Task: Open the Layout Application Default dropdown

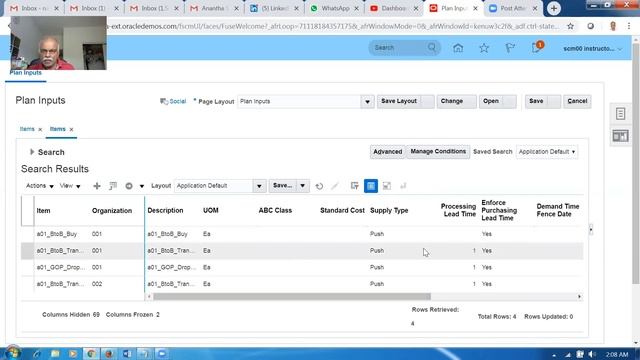Action: pos(259,186)
